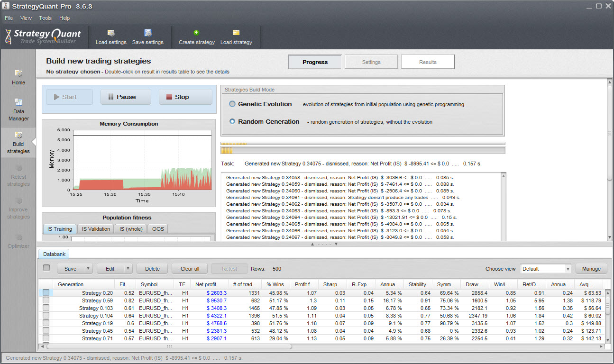Sort by Stability column header
The image size is (614, 364).
point(417,284)
